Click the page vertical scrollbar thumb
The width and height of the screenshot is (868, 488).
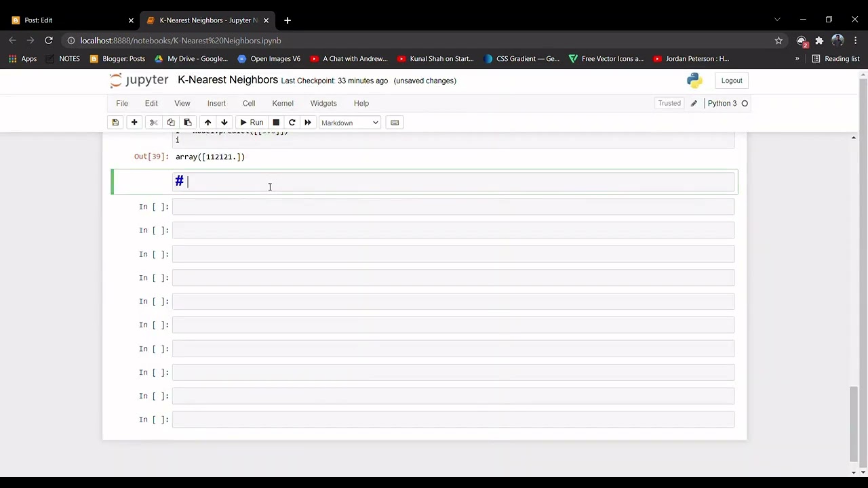pos(854,423)
